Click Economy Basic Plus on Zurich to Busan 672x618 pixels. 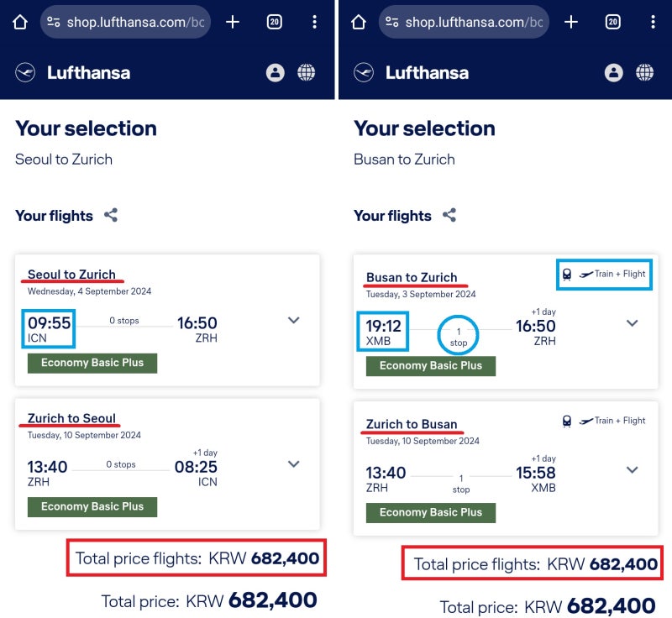coord(431,512)
